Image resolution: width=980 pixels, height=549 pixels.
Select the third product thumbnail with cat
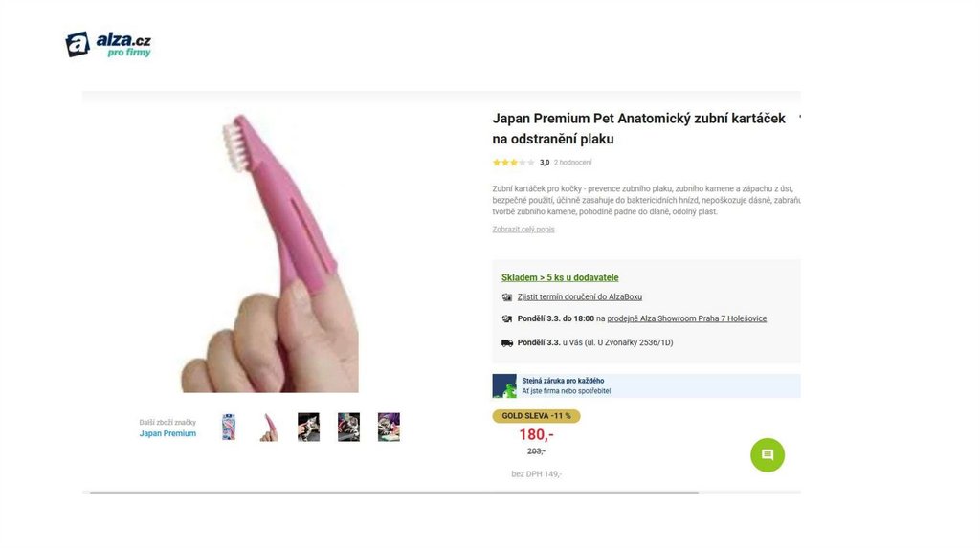(308, 428)
